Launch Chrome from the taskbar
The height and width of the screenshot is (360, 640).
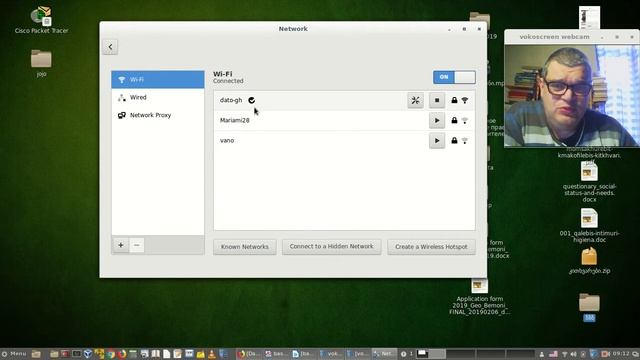point(111,354)
